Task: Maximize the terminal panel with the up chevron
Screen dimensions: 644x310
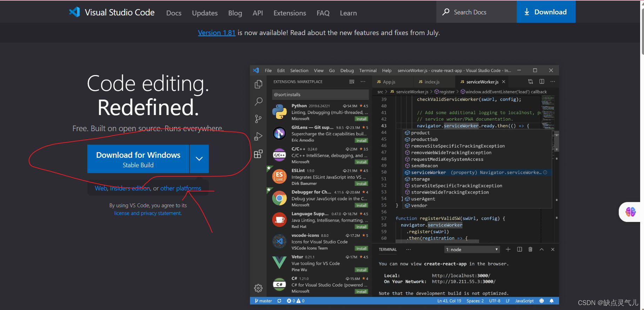Action: coord(542,249)
